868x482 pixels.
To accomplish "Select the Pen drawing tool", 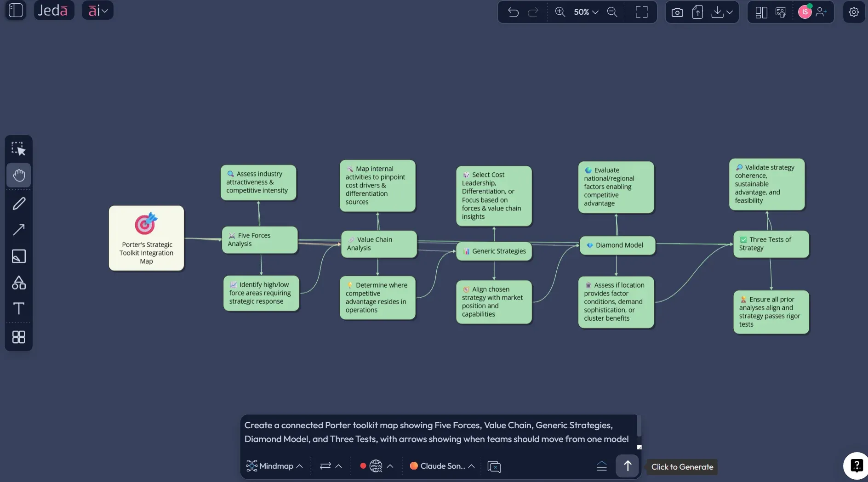I will (18, 203).
